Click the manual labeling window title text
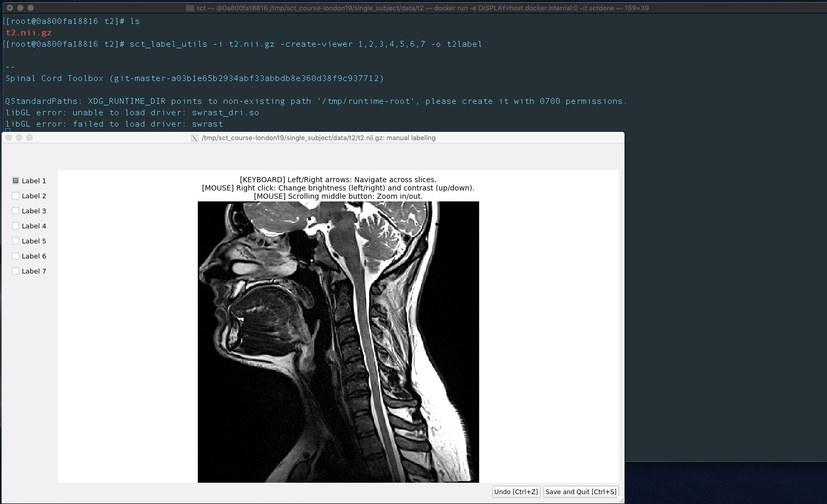Screen dimensions: 827x504 tap(318, 138)
